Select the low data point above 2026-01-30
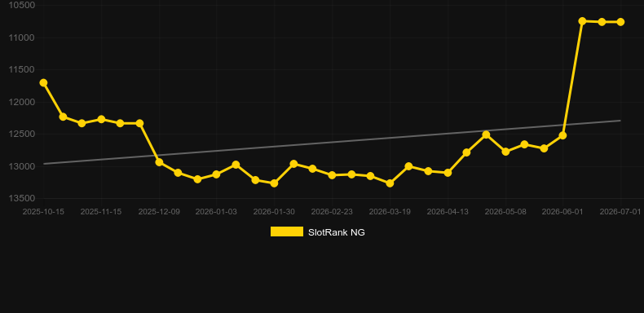Screen dimensions: 644x313 point(274,183)
